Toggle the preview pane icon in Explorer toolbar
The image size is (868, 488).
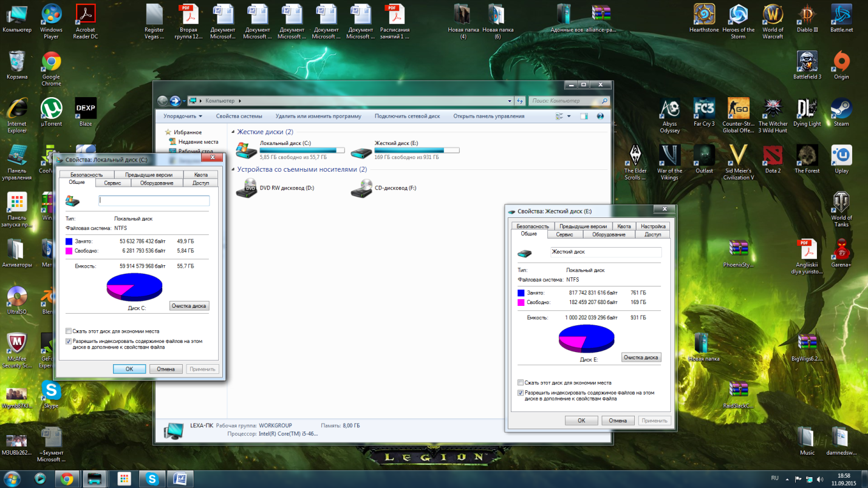pyautogui.click(x=584, y=116)
